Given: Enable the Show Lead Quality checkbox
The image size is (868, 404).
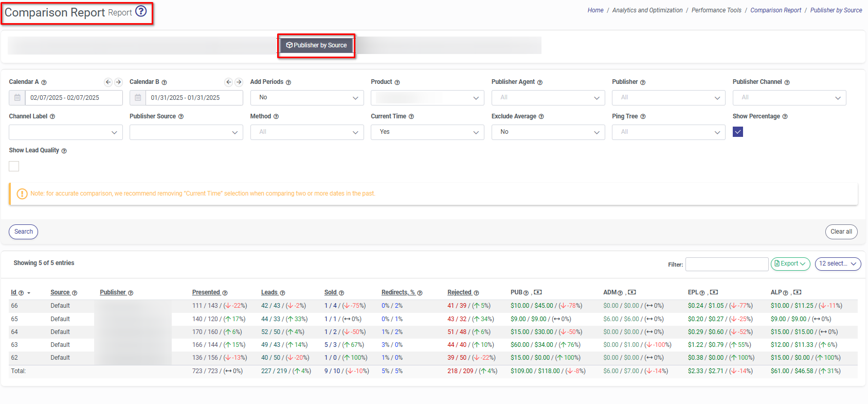Looking at the screenshot, I should (x=14, y=166).
